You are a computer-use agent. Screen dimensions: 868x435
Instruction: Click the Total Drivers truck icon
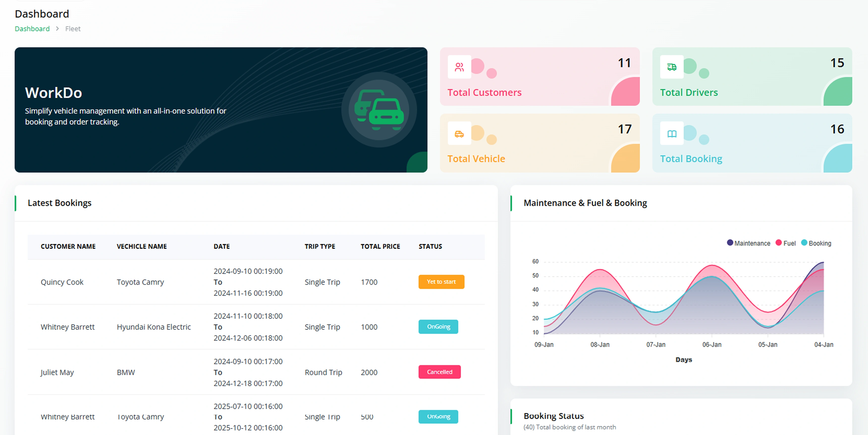click(x=671, y=67)
